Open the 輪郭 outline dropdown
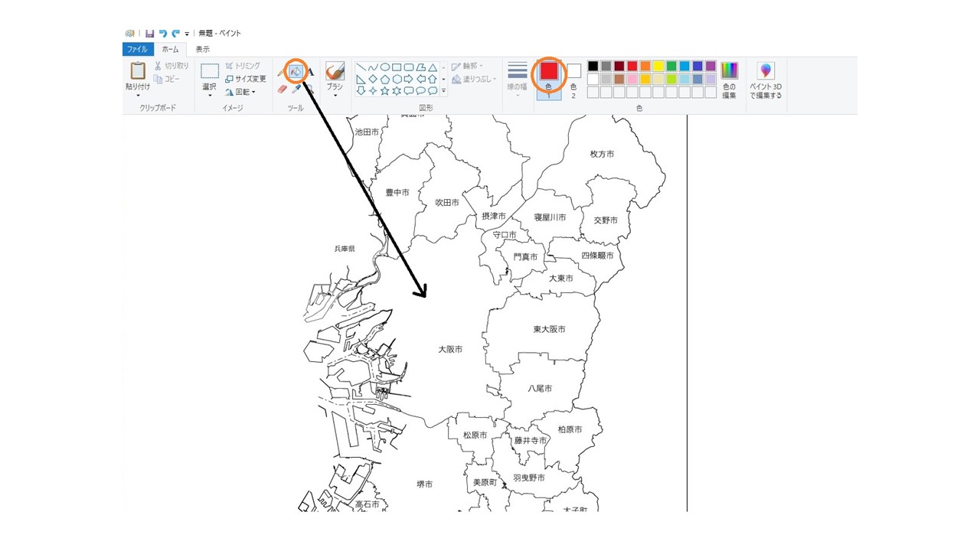 point(467,67)
